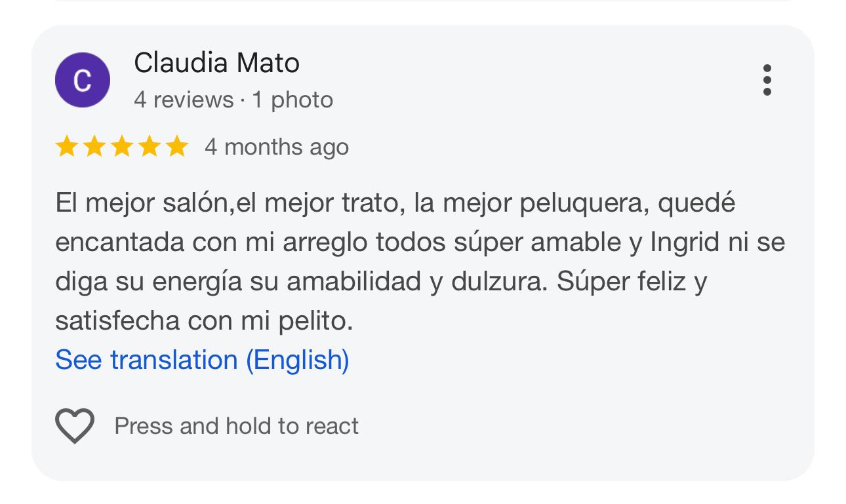
Task: Click the fourth yellow rating star
Action: click(x=150, y=147)
